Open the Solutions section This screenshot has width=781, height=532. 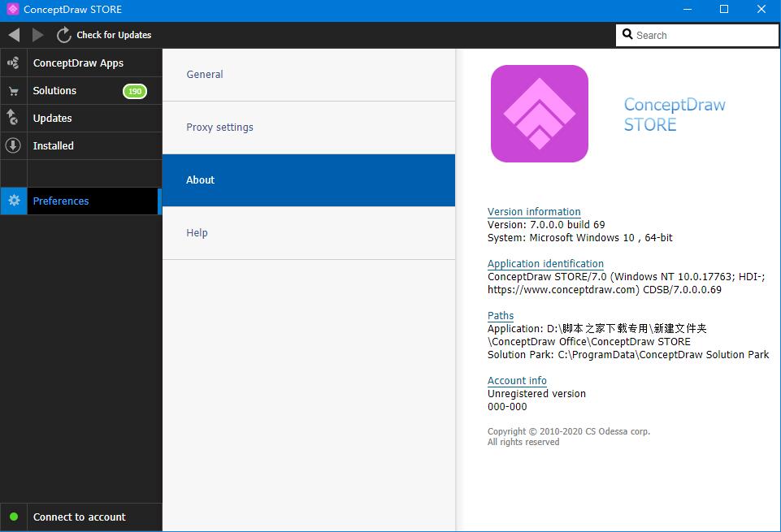(81, 91)
